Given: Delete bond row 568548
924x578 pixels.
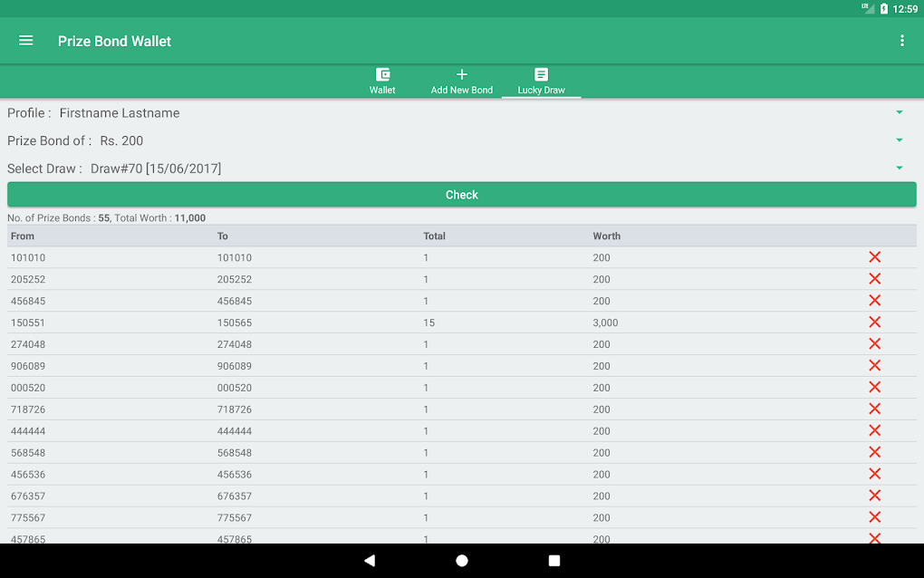Looking at the screenshot, I should pos(874,452).
